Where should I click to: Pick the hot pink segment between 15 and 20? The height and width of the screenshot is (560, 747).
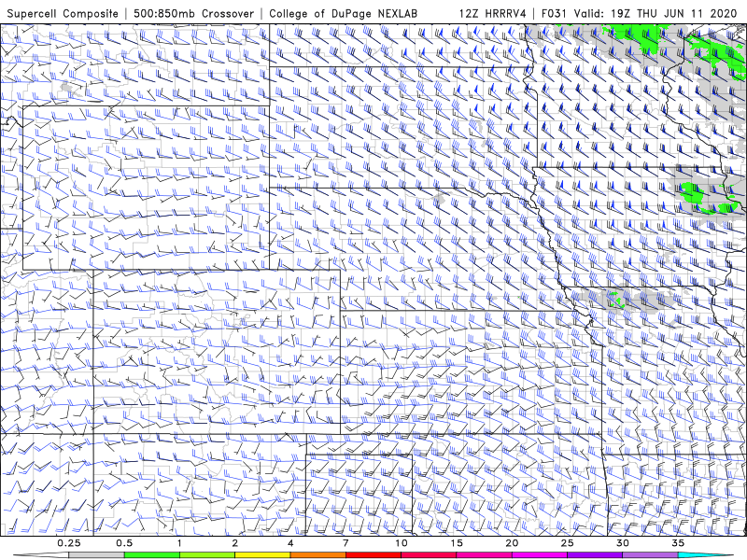pos(484,555)
